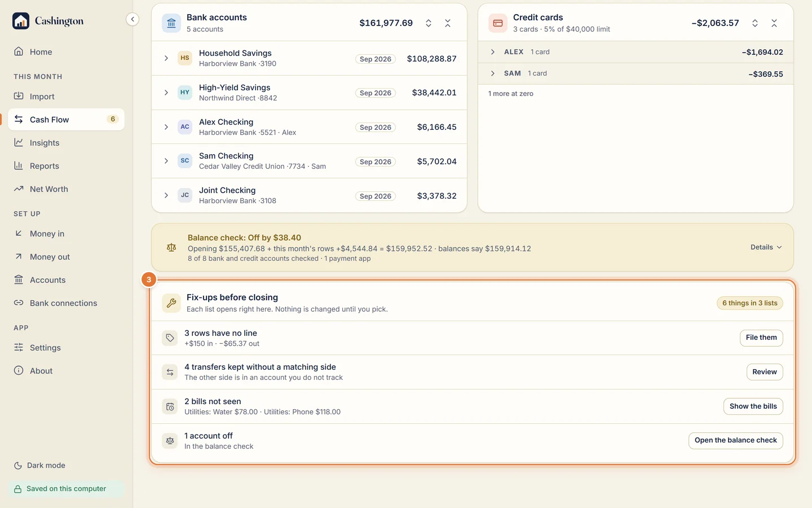The width and height of the screenshot is (812, 508).
Task: Click the Fix-ups wrench icon
Action: point(171,303)
